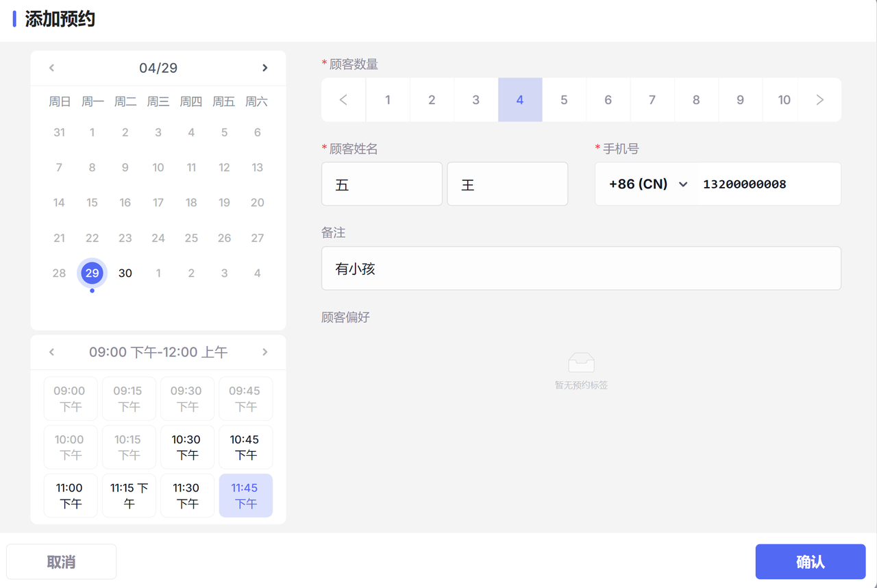Click date 28 in the calendar
877x588 pixels.
(x=59, y=273)
